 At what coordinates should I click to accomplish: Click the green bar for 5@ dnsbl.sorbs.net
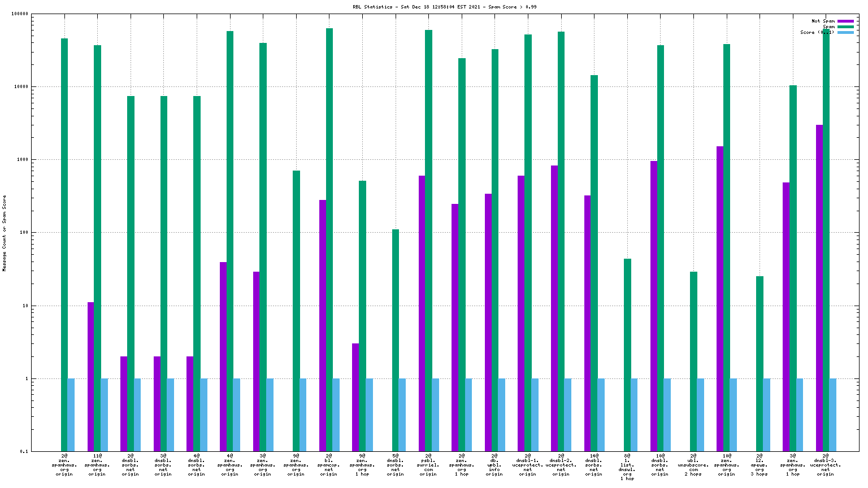point(396,340)
